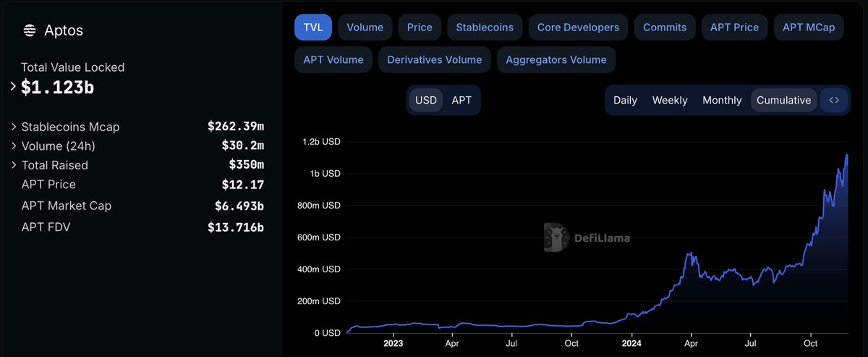The width and height of the screenshot is (868, 357).
Task: Click the APT FDV label
Action: click(46, 227)
